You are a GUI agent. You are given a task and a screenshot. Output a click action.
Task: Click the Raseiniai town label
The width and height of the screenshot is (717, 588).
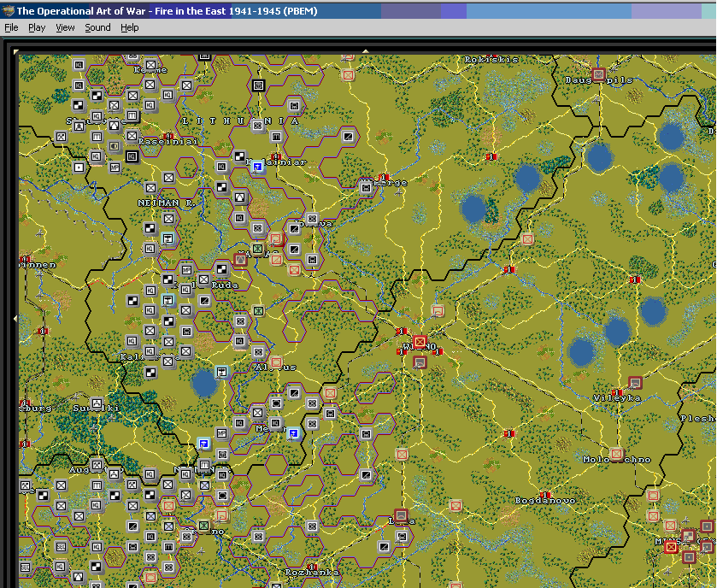[168, 142]
